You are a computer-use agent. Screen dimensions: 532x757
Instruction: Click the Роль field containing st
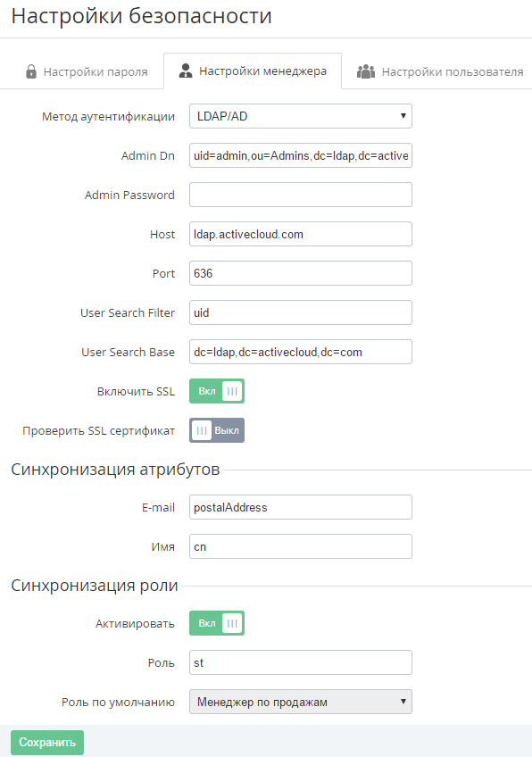point(301,662)
